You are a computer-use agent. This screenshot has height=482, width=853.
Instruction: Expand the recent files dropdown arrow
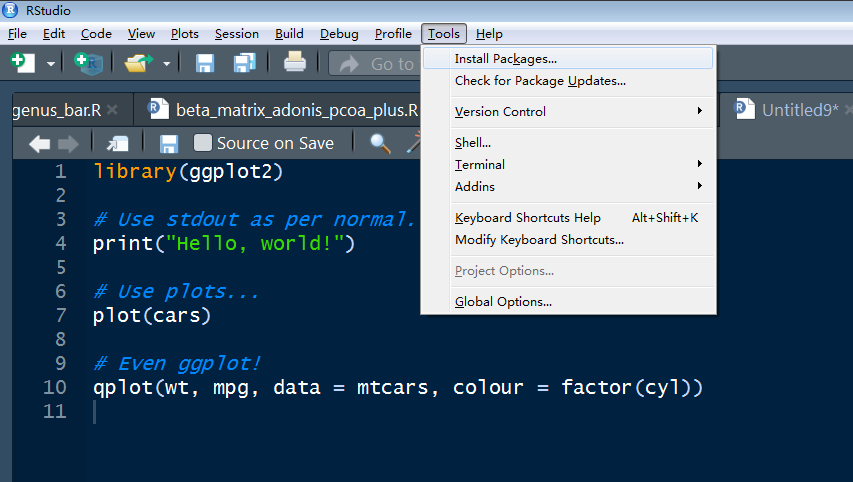166,64
